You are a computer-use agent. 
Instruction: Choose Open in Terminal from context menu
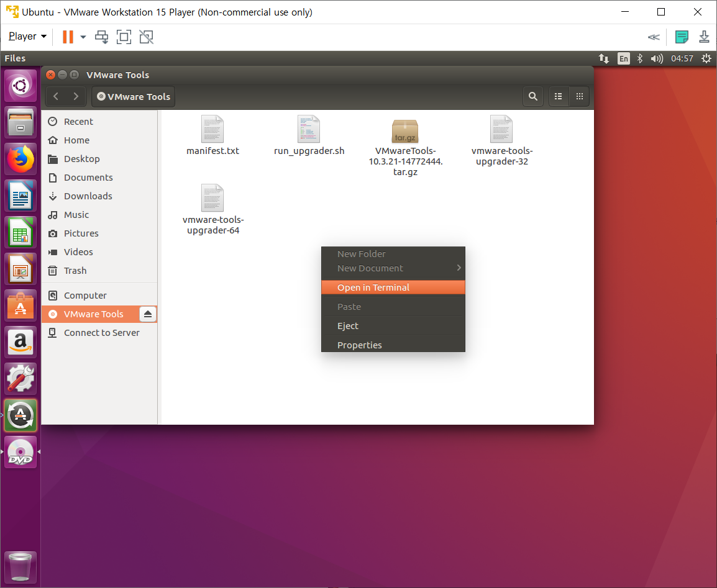(x=393, y=287)
